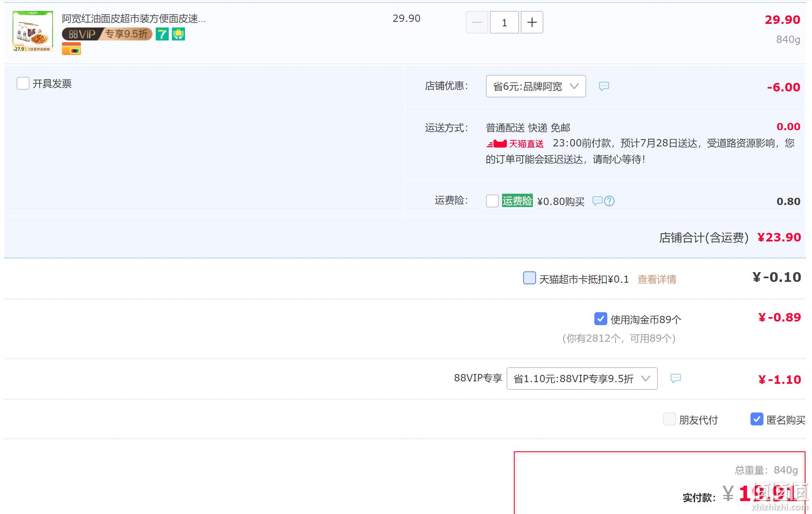Open the 查看详情 link
812x514 pixels.
point(657,279)
